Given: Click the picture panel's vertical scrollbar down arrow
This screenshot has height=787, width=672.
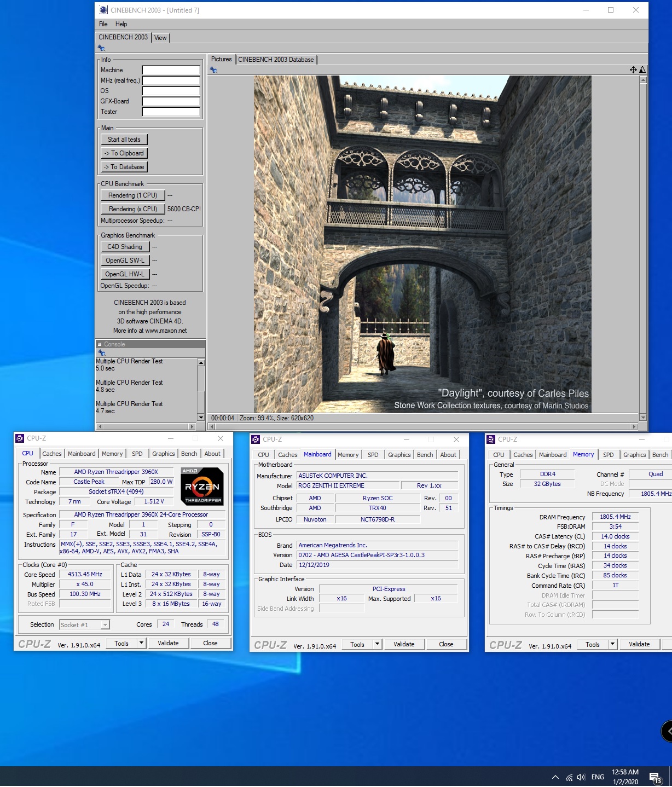Looking at the screenshot, I should 643,418.
